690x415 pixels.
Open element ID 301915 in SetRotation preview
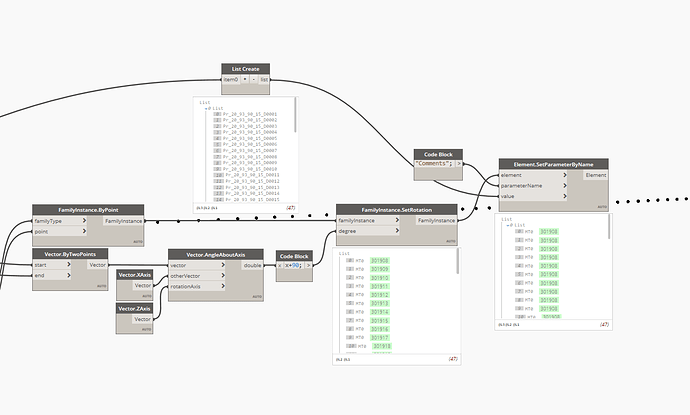click(379, 320)
